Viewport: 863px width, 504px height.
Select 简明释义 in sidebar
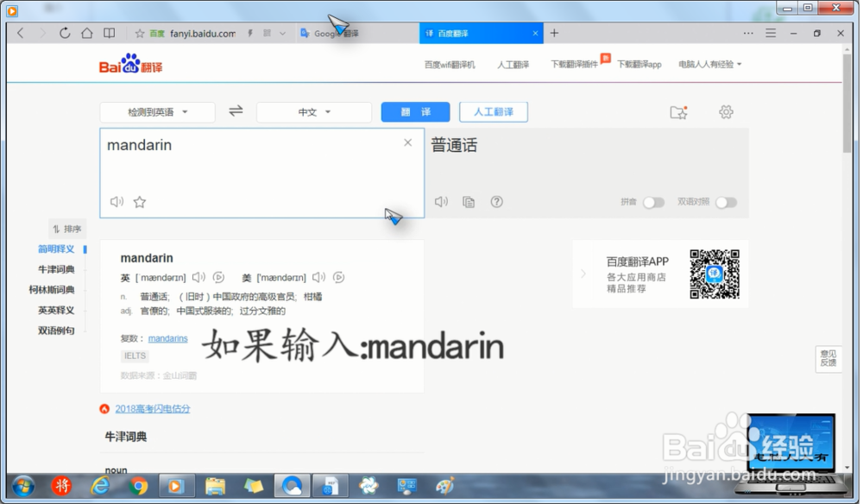[x=56, y=249]
